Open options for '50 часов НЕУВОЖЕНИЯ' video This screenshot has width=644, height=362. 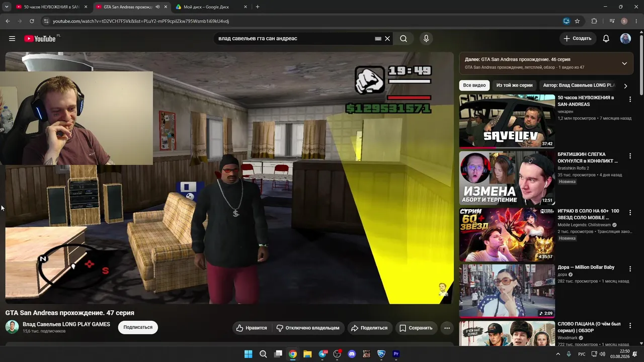630,100
